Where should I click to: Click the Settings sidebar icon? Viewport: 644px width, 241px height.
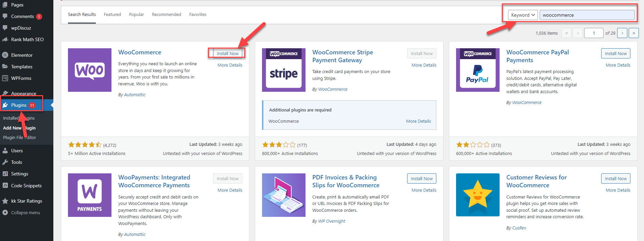5,174
